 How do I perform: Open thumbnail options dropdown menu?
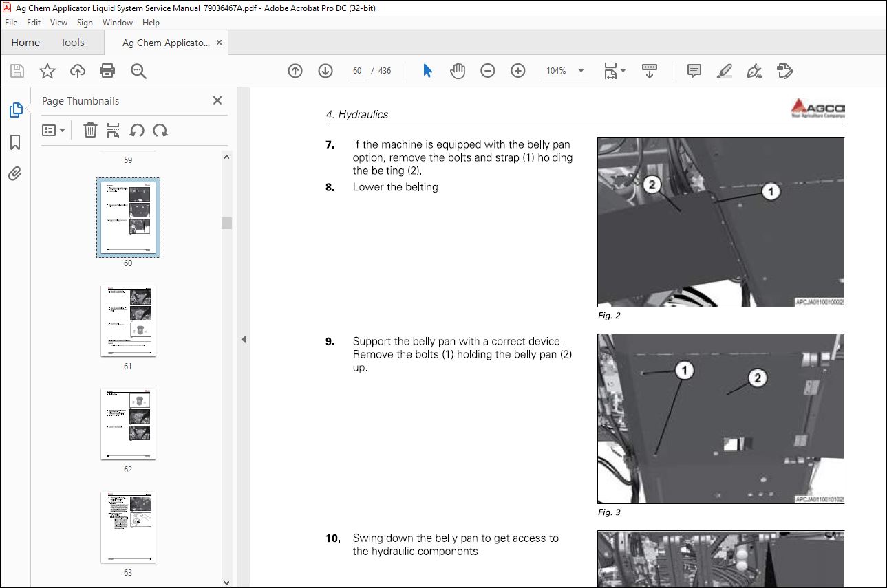point(53,130)
